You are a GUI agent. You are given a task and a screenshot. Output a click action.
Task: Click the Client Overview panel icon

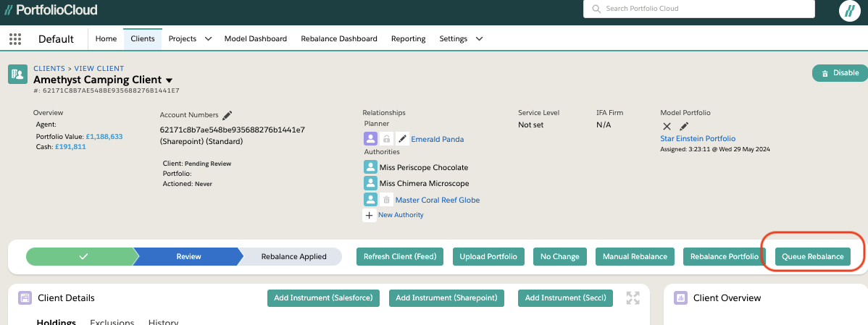point(680,298)
